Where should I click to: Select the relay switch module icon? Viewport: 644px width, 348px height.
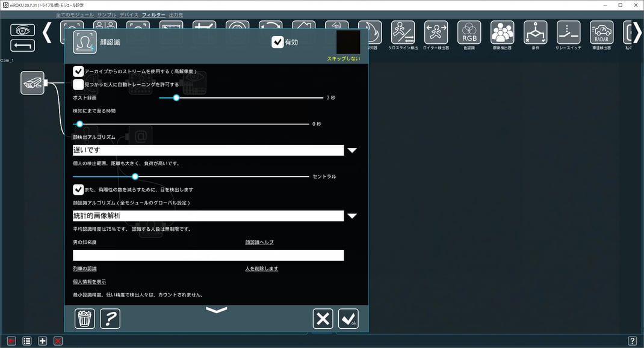tap(568, 32)
